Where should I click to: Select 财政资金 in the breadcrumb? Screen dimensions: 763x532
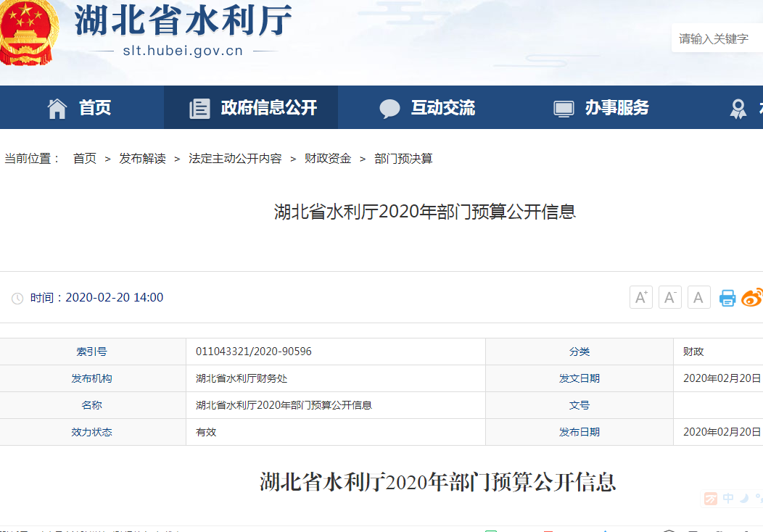click(328, 159)
